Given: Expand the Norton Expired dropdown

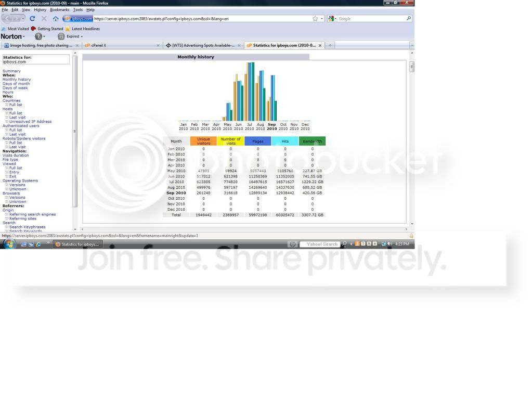Looking at the screenshot, I should [82, 36].
